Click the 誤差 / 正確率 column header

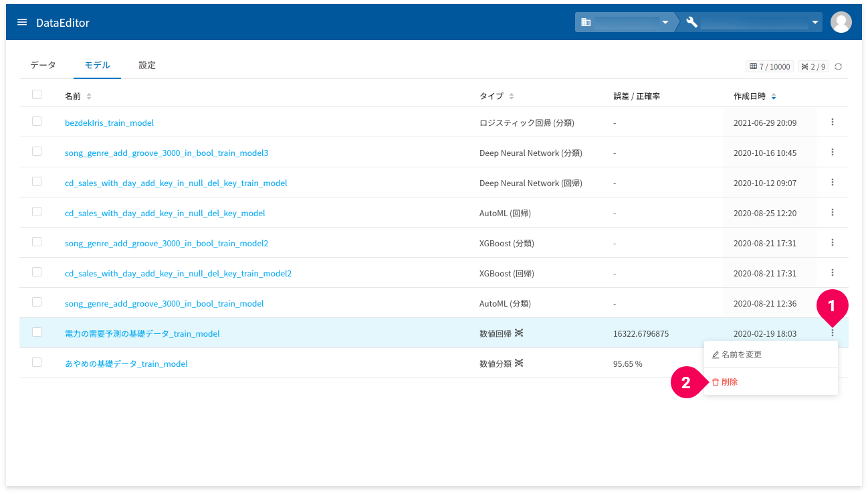637,96
